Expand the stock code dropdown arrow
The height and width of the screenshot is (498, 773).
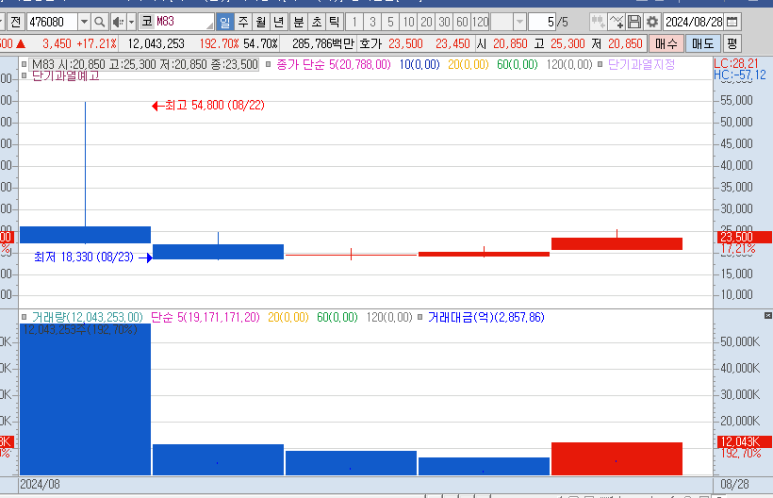83,21
